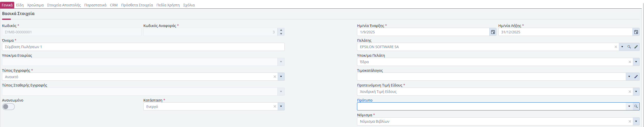This screenshot has height=127, width=644.
Task: Open the Ημ/νία Λήξης calendar picker
Action: (636, 32)
